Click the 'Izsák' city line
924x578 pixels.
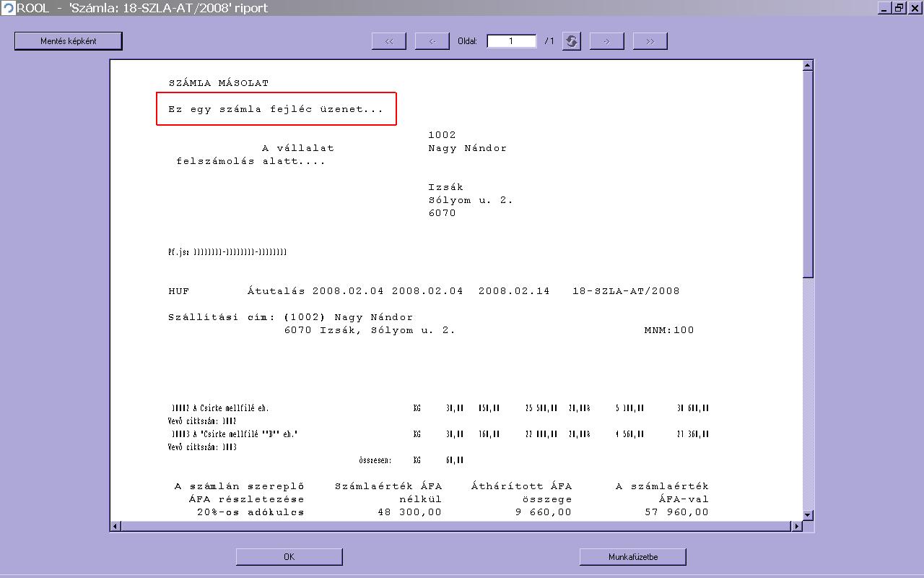coord(445,187)
